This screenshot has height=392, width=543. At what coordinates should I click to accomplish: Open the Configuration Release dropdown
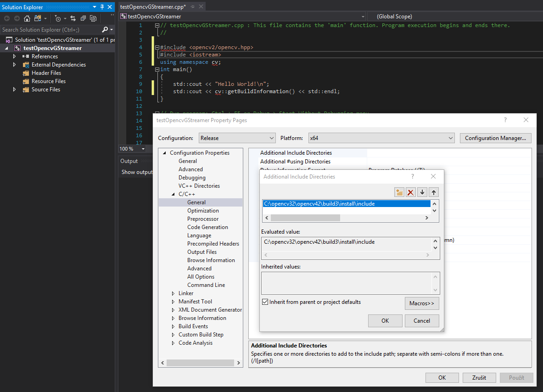pos(237,138)
